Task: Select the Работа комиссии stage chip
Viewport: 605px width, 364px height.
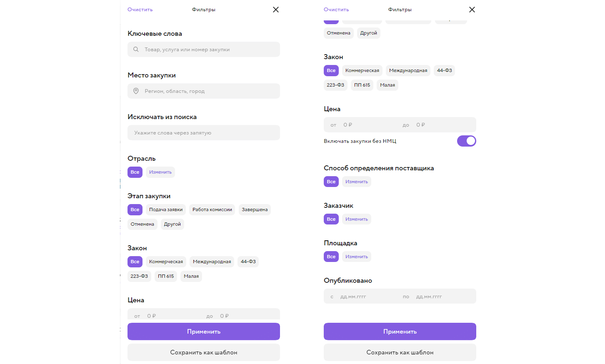Action: [x=212, y=210]
